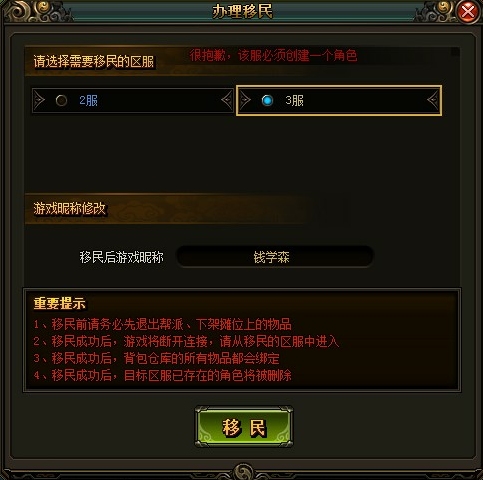Select the 2服 radio button
Screen dimensions: 483x480
click(61, 100)
